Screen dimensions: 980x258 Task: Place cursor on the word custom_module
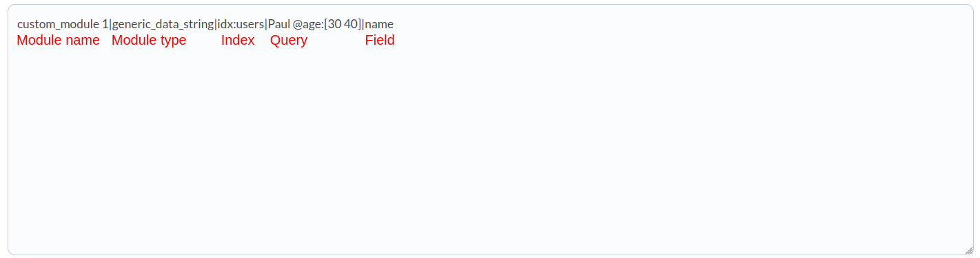click(x=59, y=24)
